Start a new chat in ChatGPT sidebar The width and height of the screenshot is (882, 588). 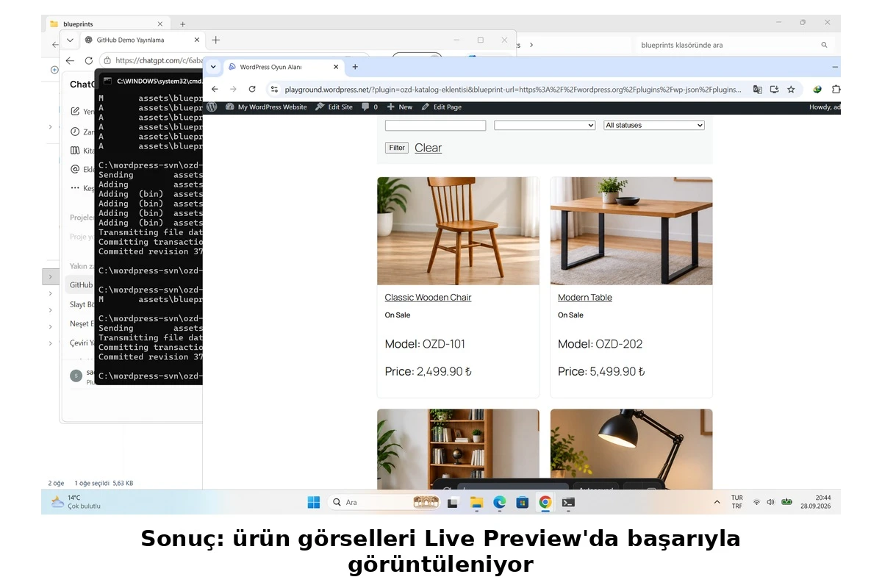[x=75, y=112]
